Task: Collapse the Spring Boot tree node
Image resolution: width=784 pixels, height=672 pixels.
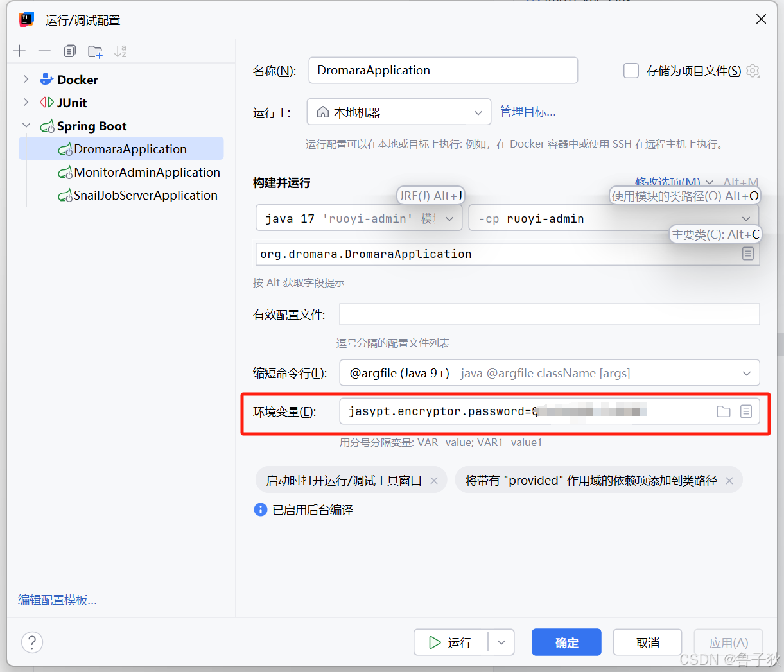Action: coord(26,126)
